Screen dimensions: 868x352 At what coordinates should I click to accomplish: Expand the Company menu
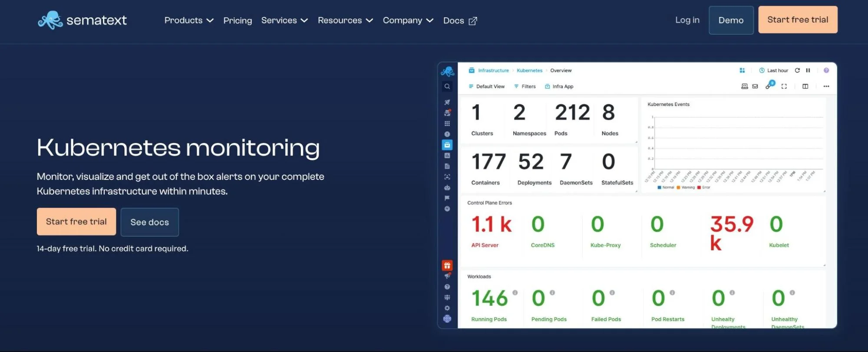point(408,20)
